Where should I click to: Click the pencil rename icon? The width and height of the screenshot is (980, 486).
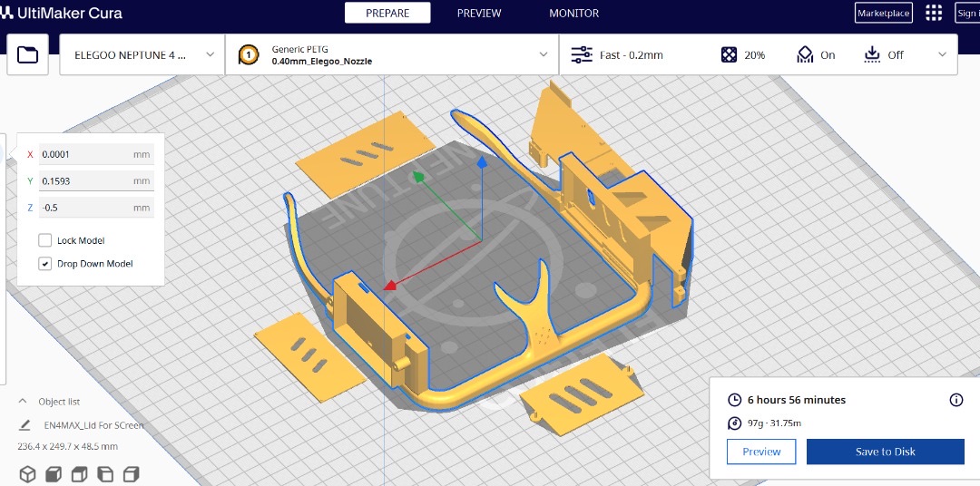click(x=24, y=425)
